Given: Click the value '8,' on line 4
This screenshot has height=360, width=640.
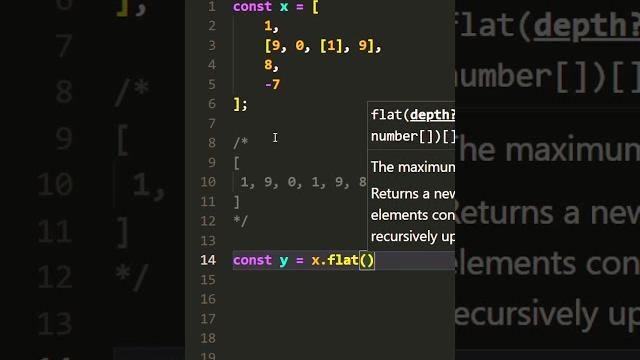Looking at the screenshot, I should pos(271,65).
